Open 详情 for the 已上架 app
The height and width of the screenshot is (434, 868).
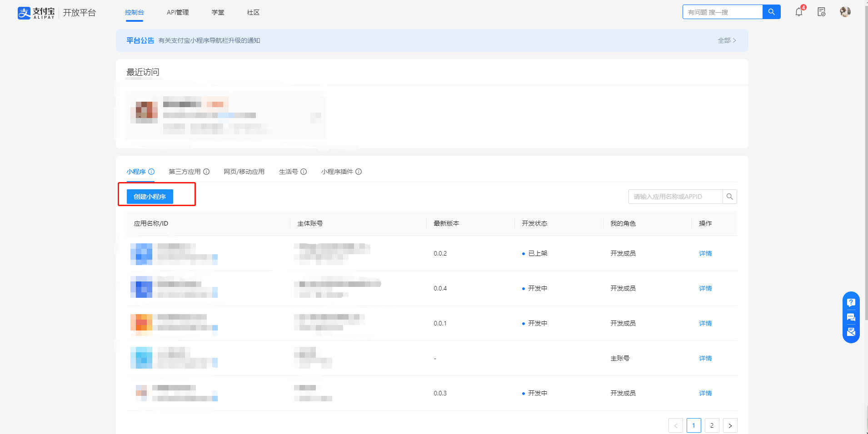tap(705, 253)
